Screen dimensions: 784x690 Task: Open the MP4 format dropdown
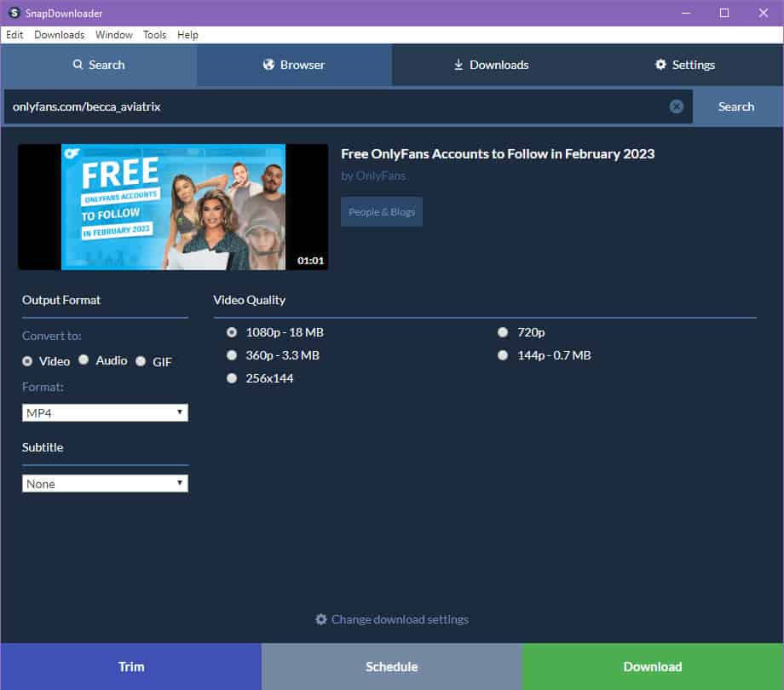[x=105, y=412]
